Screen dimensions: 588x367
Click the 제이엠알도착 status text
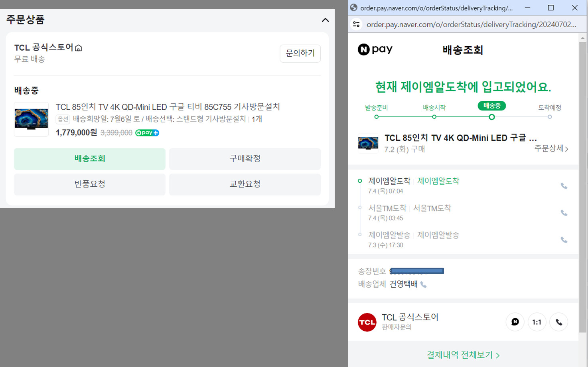[438, 181]
